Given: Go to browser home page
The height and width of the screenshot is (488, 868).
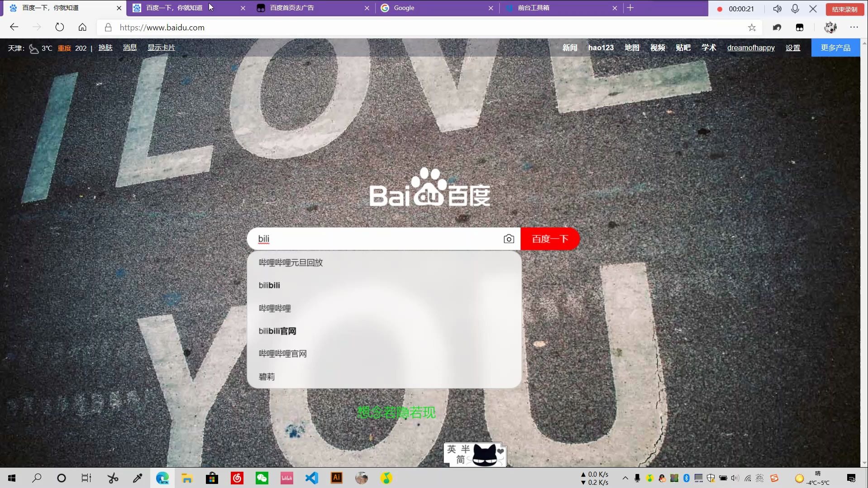Looking at the screenshot, I should 82,27.
